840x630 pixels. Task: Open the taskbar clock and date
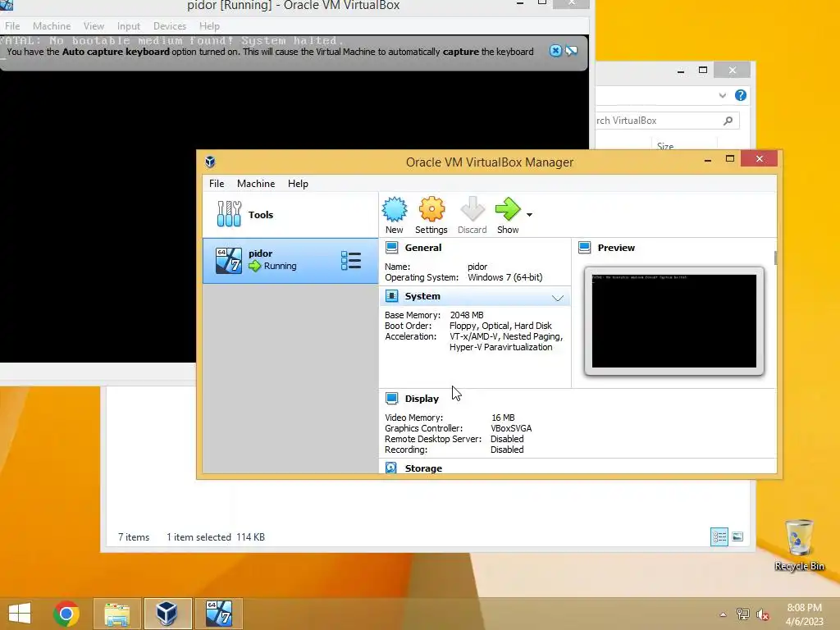point(804,614)
